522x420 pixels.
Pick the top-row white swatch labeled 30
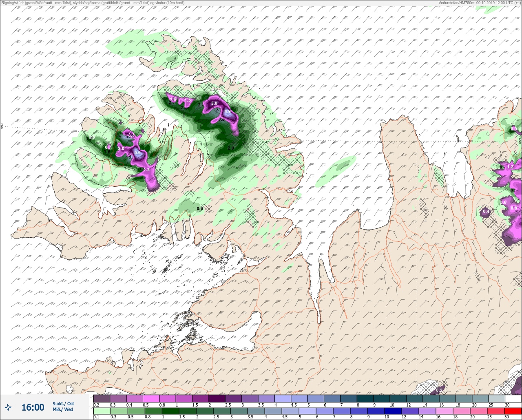513,398
